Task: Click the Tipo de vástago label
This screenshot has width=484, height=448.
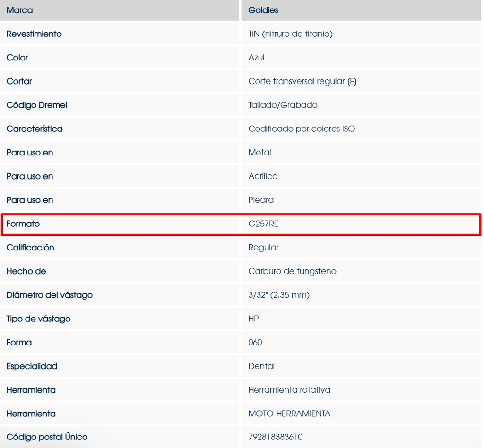Action: (x=38, y=319)
